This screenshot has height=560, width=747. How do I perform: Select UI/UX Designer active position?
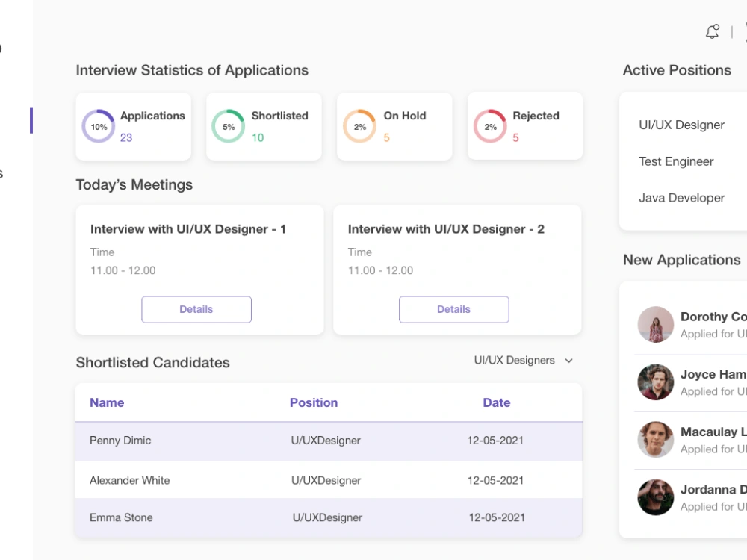681,125
